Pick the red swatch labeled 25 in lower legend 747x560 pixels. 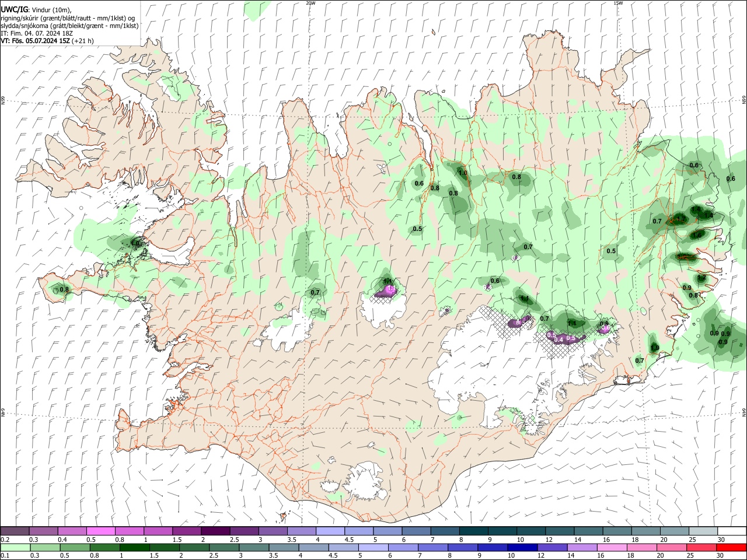(x=701, y=548)
